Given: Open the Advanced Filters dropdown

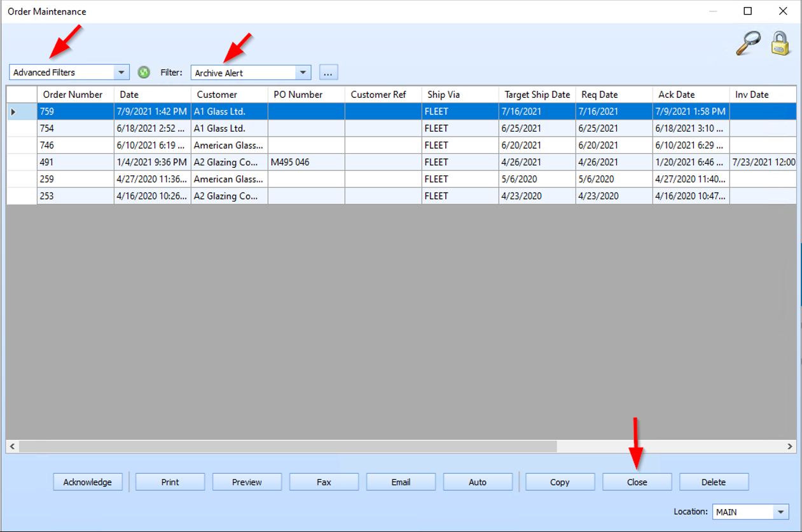Looking at the screenshot, I should [x=121, y=72].
